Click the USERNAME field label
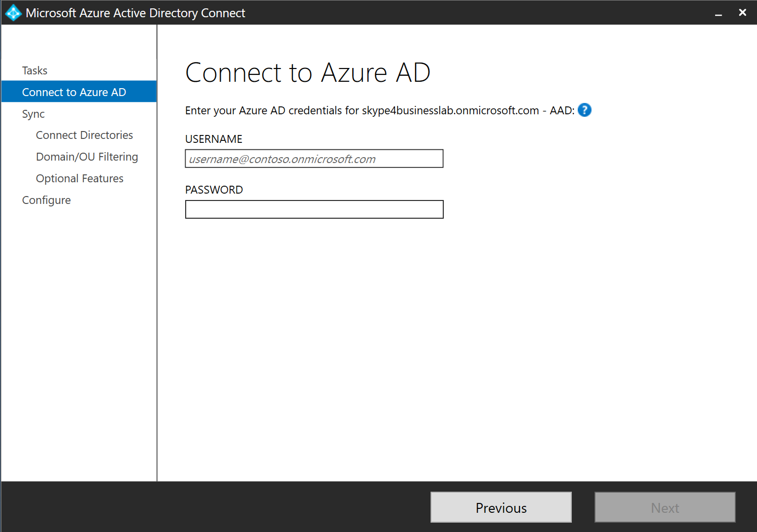Image resolution: width=757 pixels, height=532 pixels. tap(214, 139)
